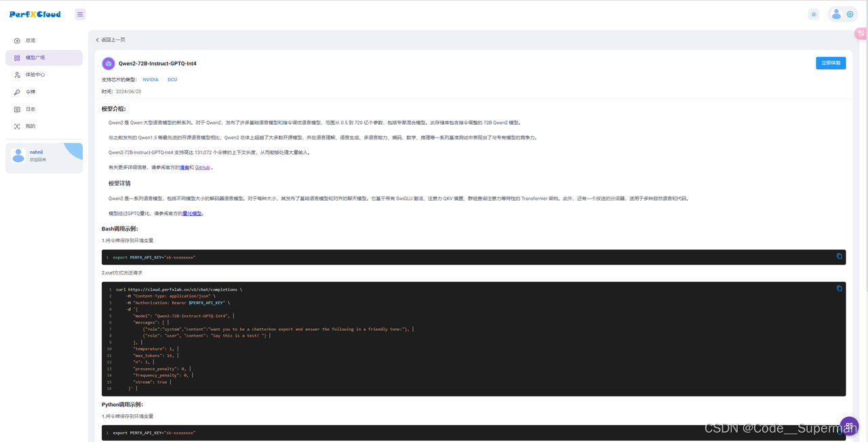Copy the Bash export command code
Viewport: 868px width, 442px height.
[x=839, y=256]
